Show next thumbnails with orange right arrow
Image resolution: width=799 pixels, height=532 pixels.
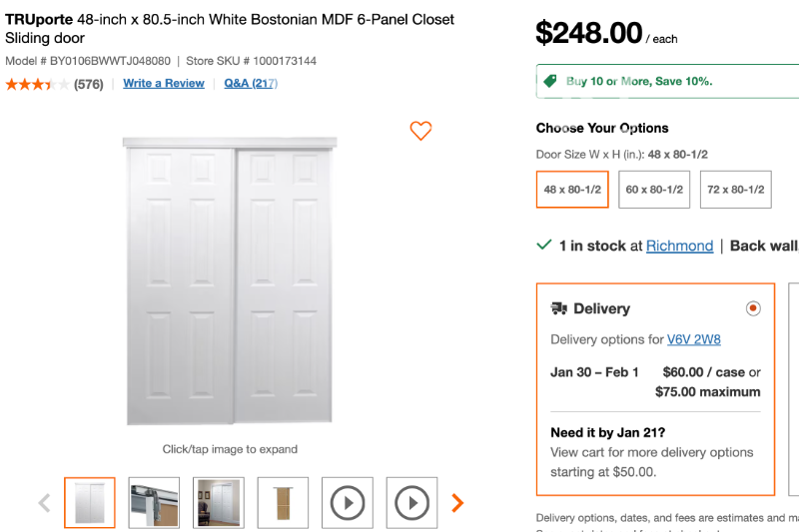point(457,503)
